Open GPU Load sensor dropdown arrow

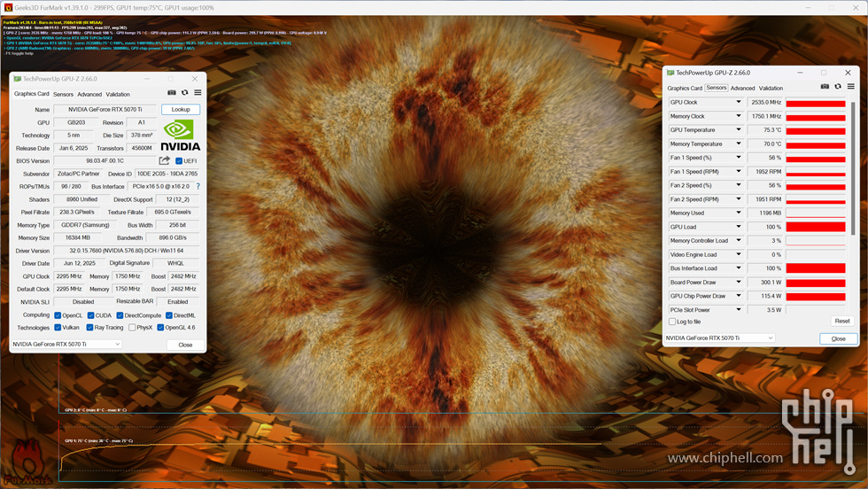[738, 227]
